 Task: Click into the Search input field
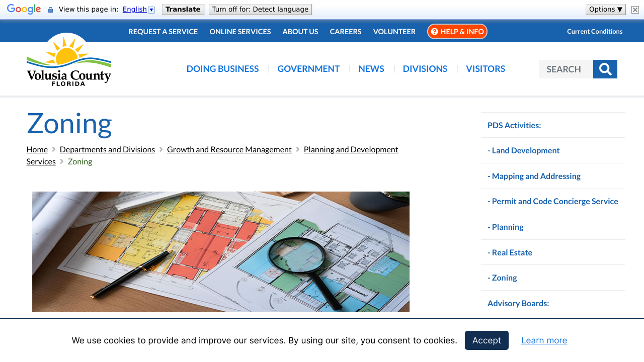(x=566, y=69)
